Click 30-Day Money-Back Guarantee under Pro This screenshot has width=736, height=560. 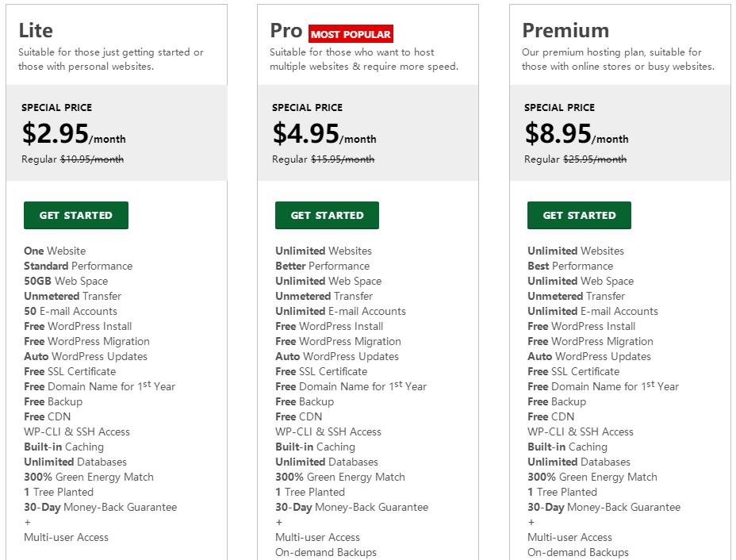point(351,507)
